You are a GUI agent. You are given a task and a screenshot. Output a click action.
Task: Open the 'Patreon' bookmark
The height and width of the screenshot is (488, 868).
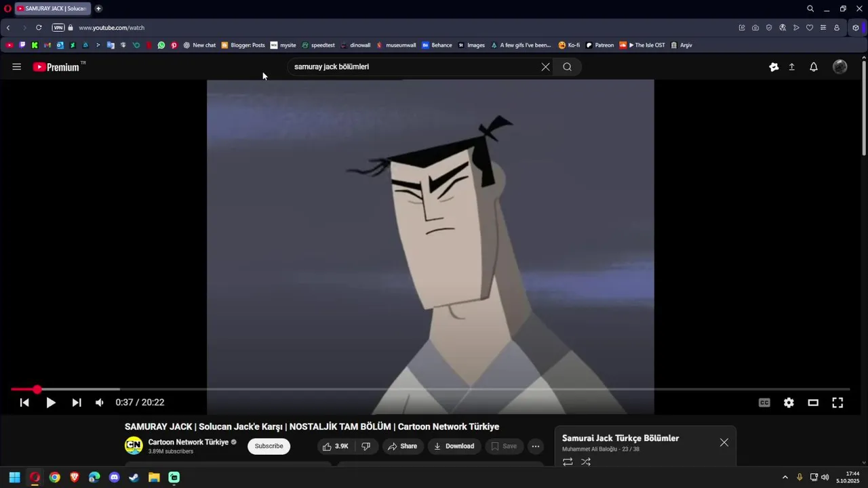coord(599,45)
